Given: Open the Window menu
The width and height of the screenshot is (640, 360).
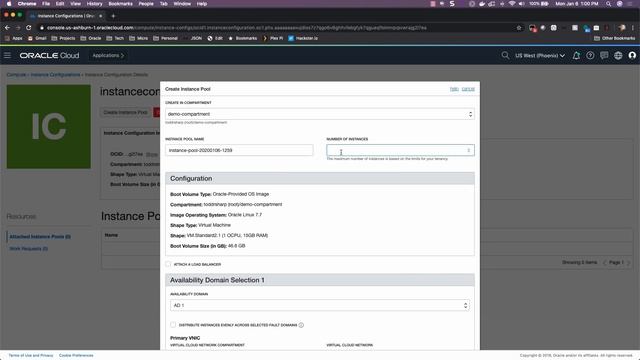Looking at the screenshot, I should pos(182,4).
